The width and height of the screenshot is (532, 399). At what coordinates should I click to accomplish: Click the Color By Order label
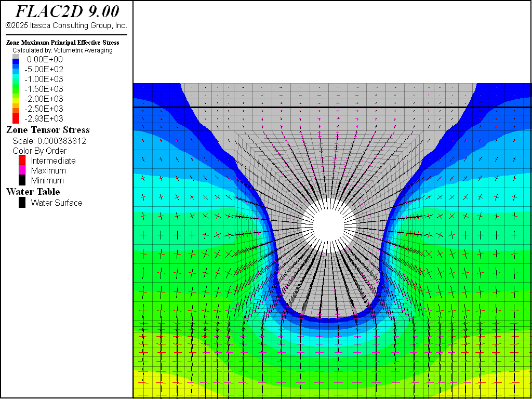click(x=39, y=151)
